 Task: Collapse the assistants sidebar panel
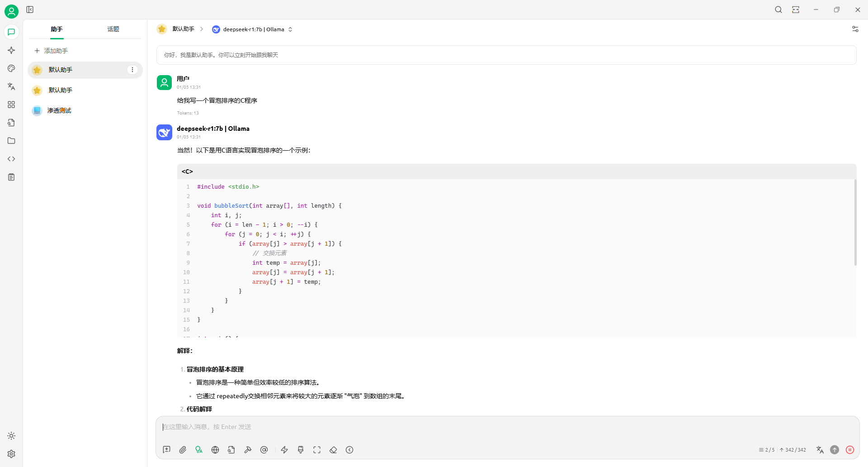(30, 10)
